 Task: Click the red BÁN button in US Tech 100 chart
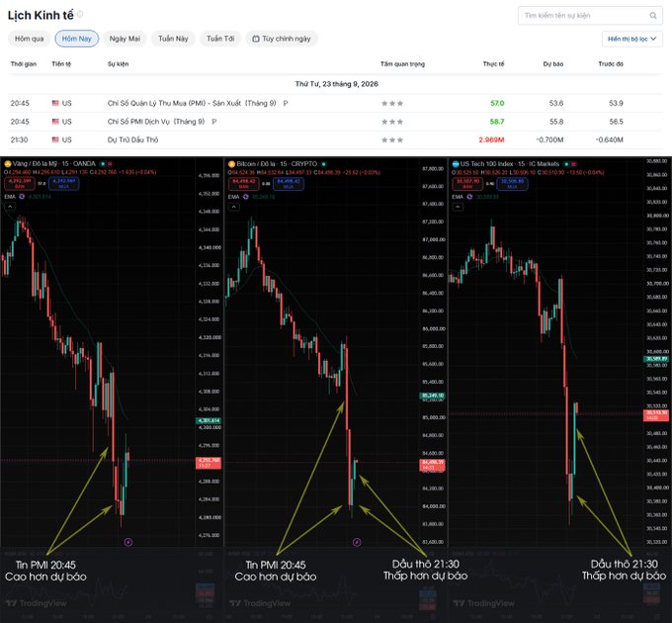tap(467, 184)
